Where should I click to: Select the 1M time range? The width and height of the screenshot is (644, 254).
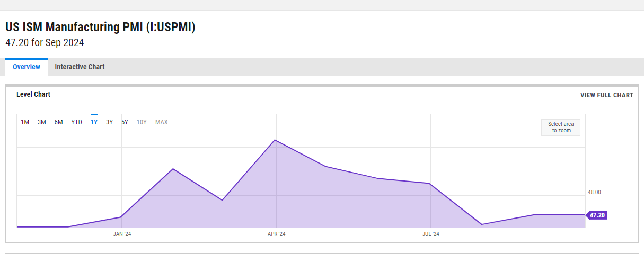point(25,122)
